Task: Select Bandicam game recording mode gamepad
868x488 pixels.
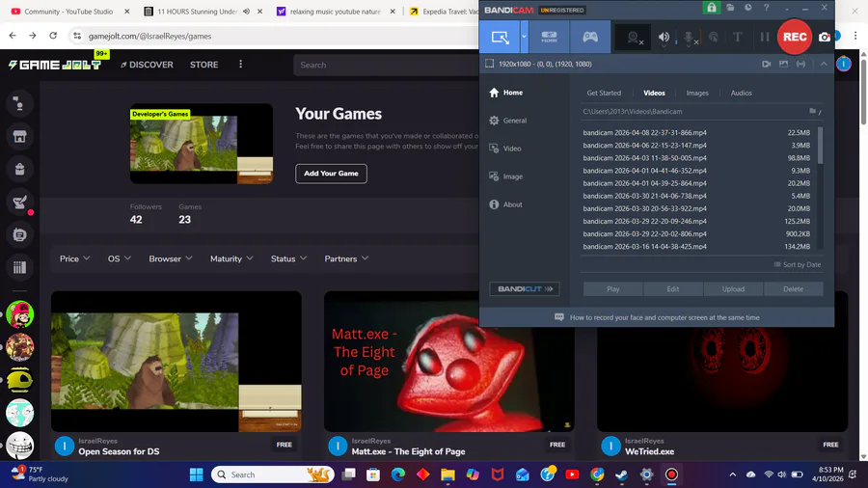Action: pos(590,37)
